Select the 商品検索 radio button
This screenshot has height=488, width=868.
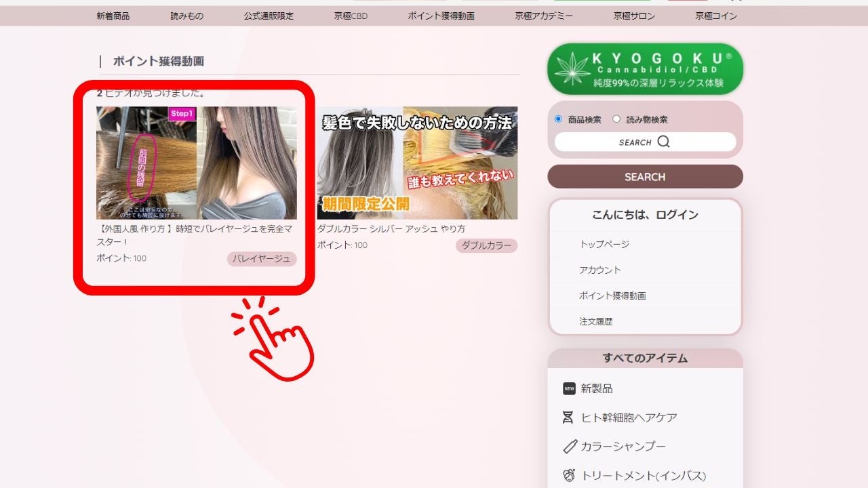[559, 119]
